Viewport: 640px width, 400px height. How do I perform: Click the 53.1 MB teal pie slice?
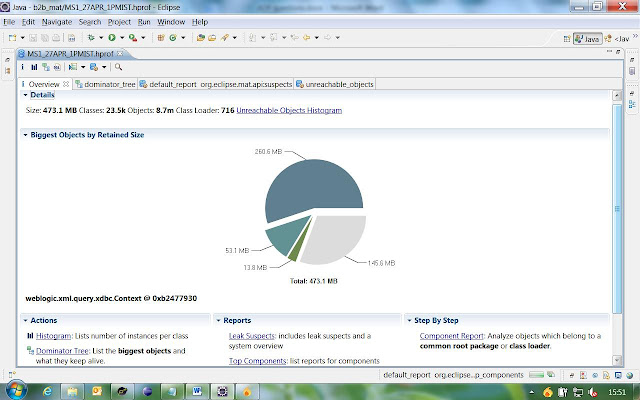(x=286, y=236)
